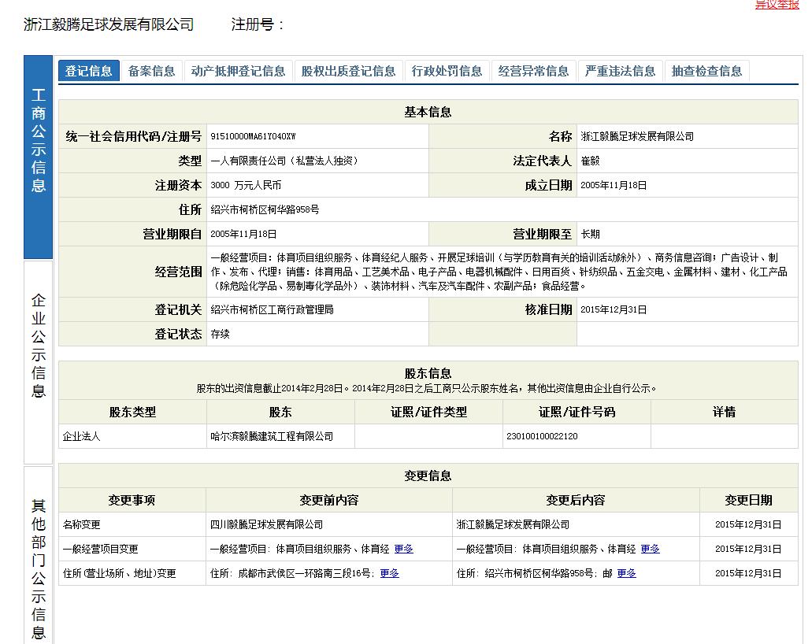Switch to the 抽查检查信息 tab
Image resolution: width=812 pixels, height=644 pixels.
click(706, 70)
